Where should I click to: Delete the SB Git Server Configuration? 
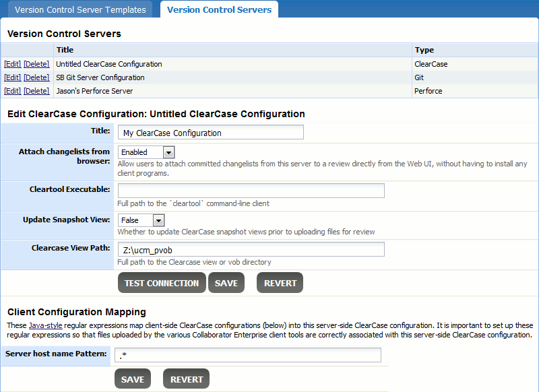coord(36,77)
